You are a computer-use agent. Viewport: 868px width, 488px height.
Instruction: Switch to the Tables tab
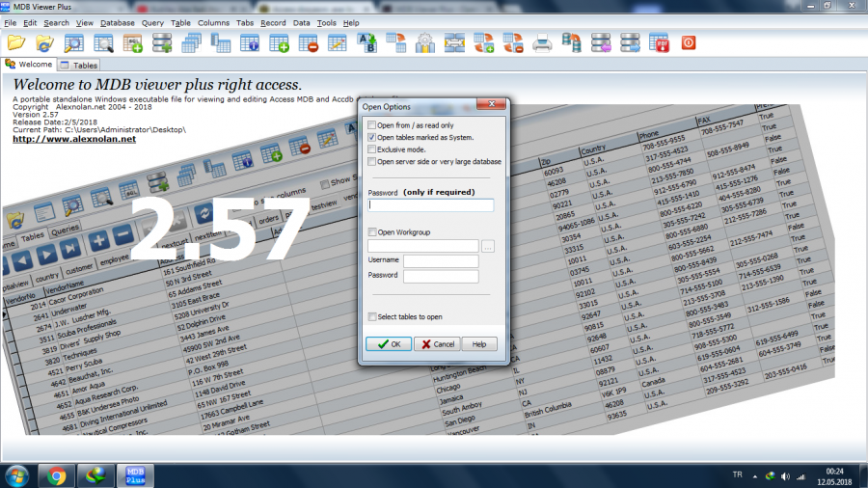(79, 66)
